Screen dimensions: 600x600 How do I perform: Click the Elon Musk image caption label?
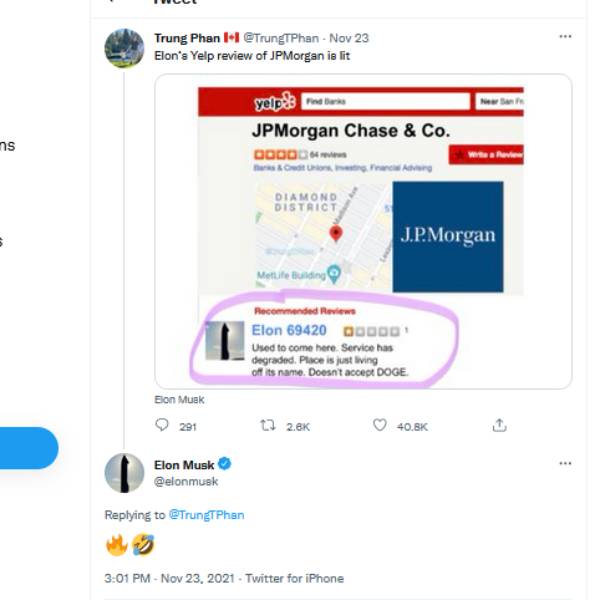[179, 399]
